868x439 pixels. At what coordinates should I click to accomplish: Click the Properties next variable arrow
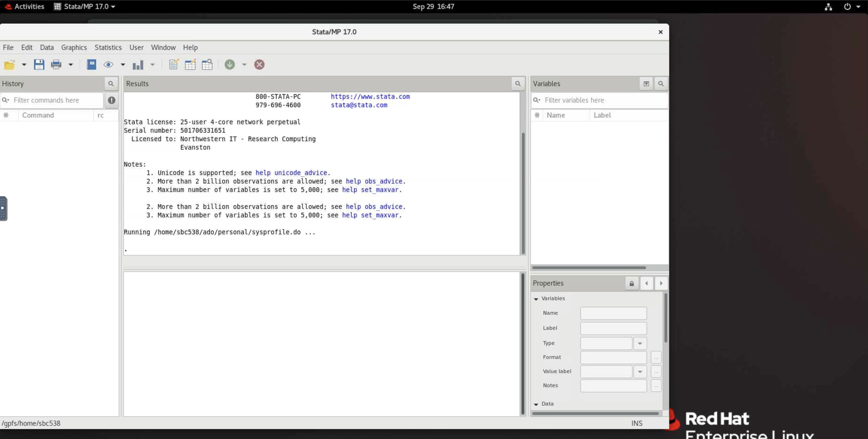pyautogui.click(x=661, y=283)
